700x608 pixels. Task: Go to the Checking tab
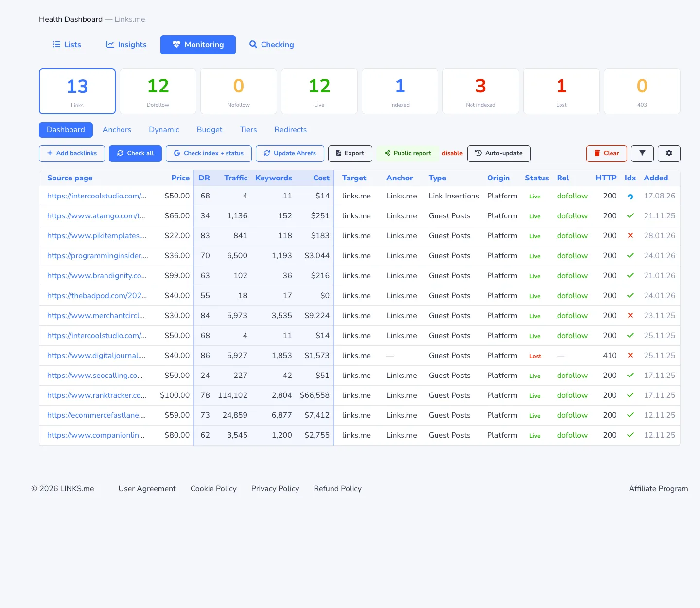click(x=271, y=45)
